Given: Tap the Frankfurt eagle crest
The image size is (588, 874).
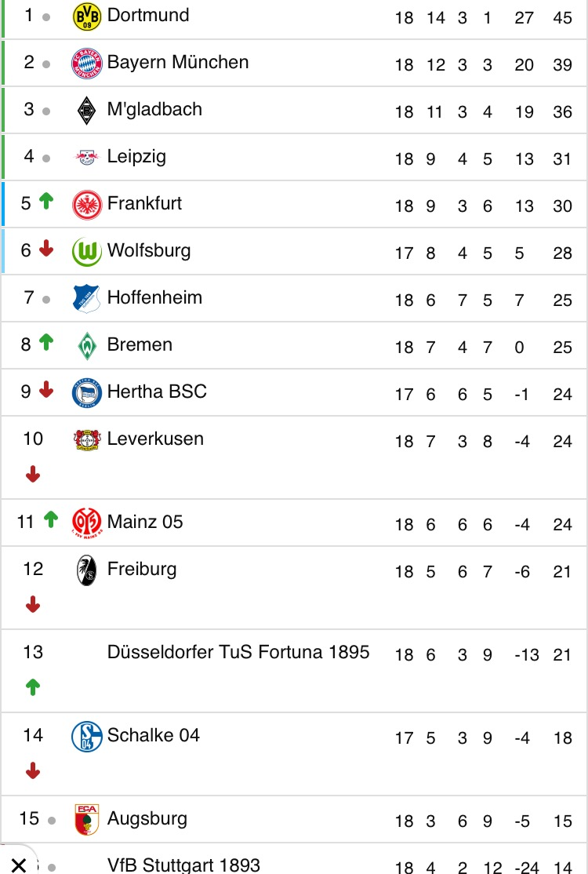Looking at the screenshot, I should coord(87,205).
